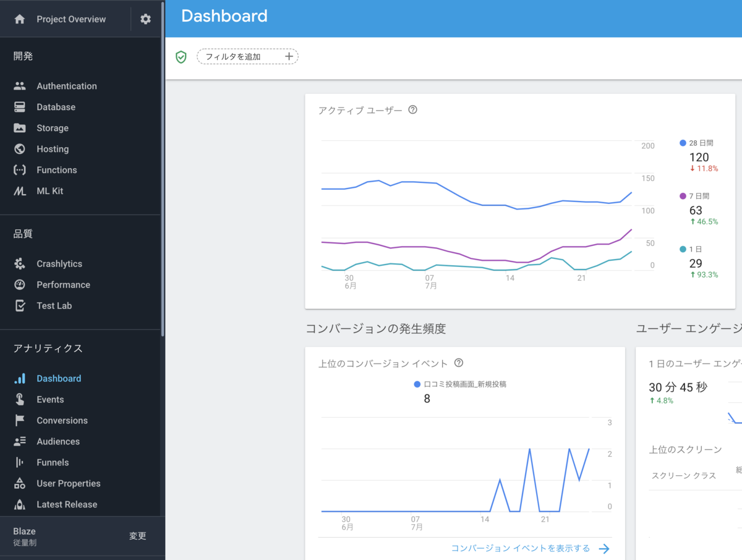Navigate to Hosting
Screen dimensions: 742x560
tap(53, 149)
